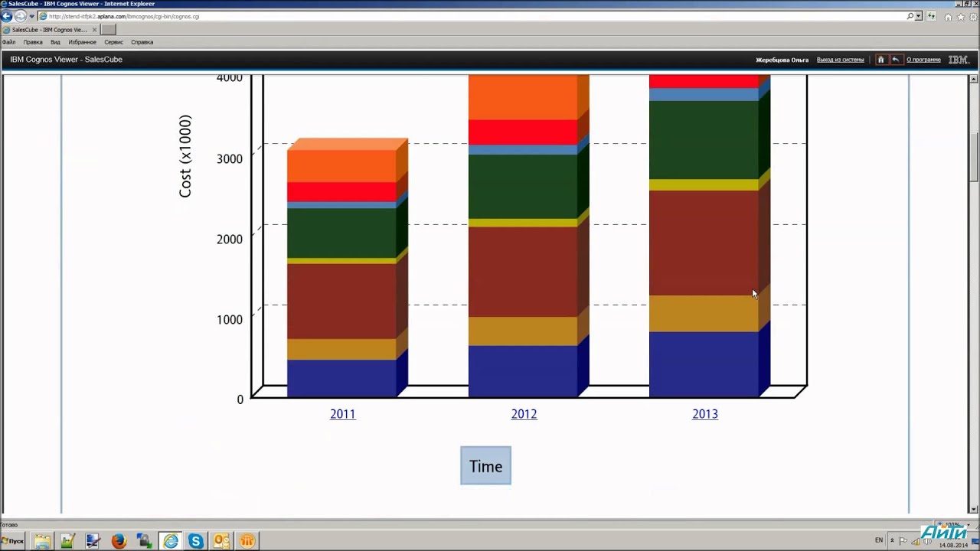This screenshot has width=980, height=551.
Task: Click the orange top segment of the 2011 bar
Action: click(x=341, y=166)
